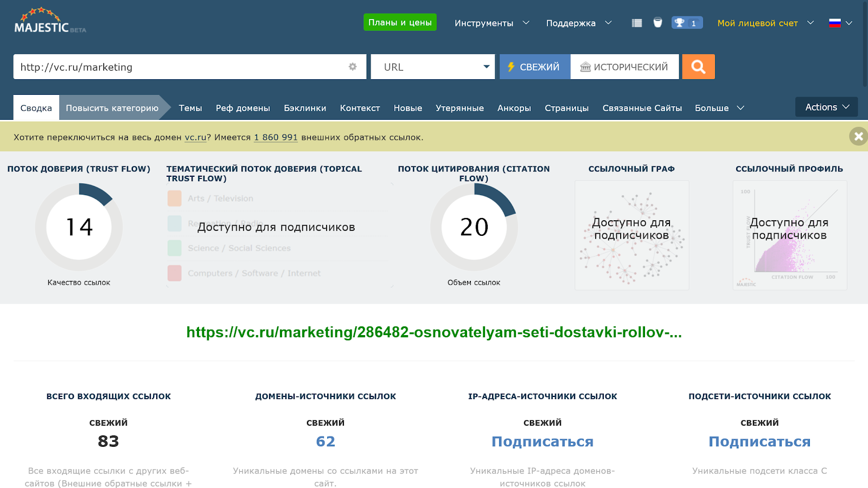
Task: Open the Actions dropdown
Action: click(x=826, y=107)
